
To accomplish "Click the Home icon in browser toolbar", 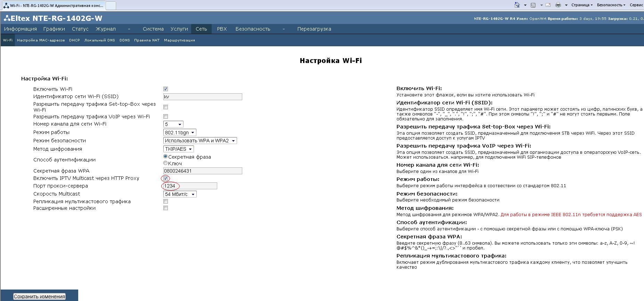I will coord(517,5).
